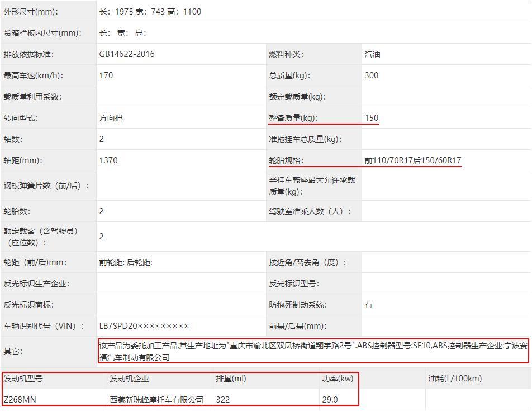Select the steering type value 方向把
Screen dimensions: 532x411
pos(111,118)
